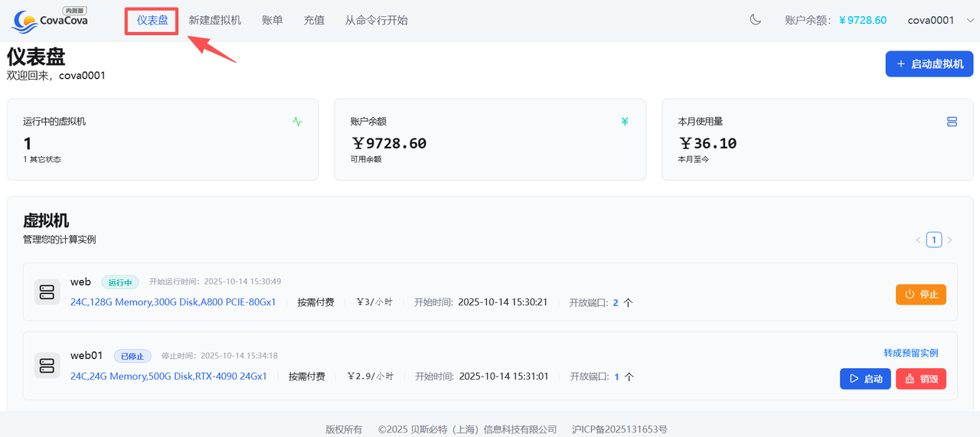Image resolution: width=980 pixels, height=437 pixels.
Task: Click the server icon beside web01 VM
Action: coord(47,365)
